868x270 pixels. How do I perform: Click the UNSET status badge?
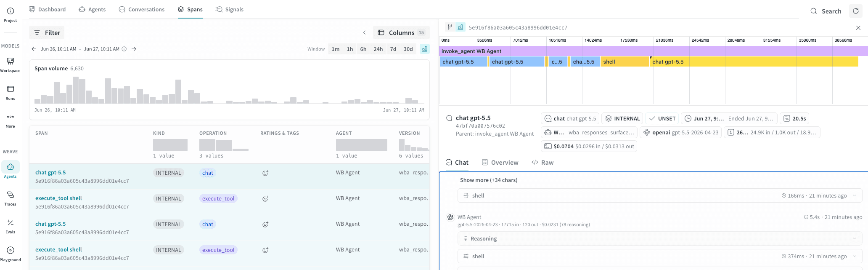(662, 118)
